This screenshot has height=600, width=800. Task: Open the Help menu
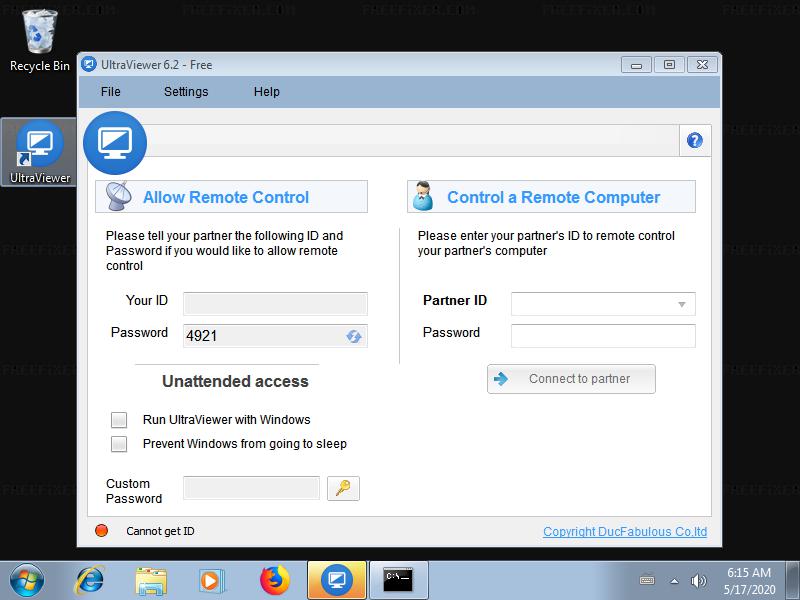(x=267, y=91)
